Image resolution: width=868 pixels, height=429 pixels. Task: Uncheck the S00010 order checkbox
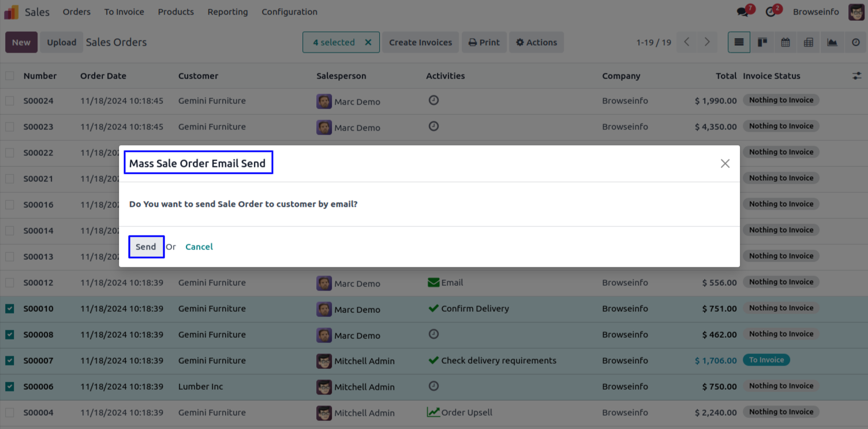point(10,309)
